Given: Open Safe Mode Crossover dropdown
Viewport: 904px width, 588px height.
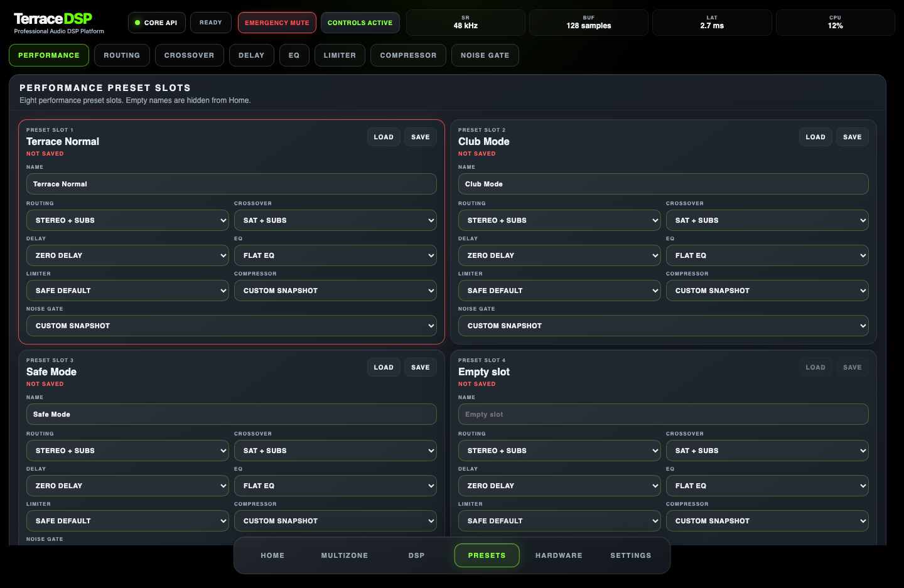Looking at the screenshot, I should coord(335,451).
